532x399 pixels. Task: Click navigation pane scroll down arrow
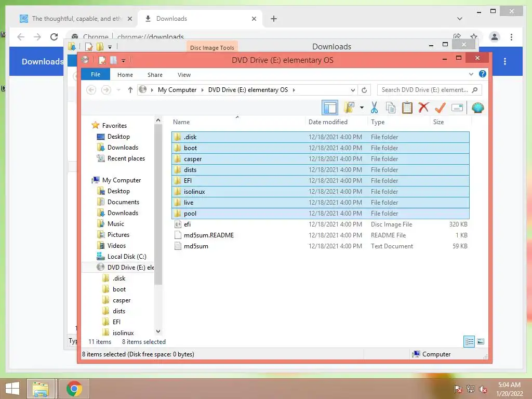pos(158,331)
